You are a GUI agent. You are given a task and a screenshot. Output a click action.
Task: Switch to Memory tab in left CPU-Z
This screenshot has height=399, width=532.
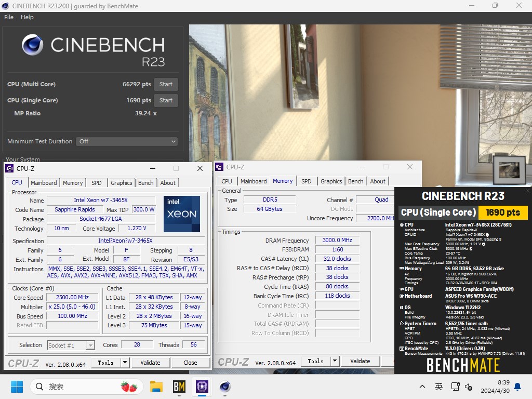click(x=73, y=183)
